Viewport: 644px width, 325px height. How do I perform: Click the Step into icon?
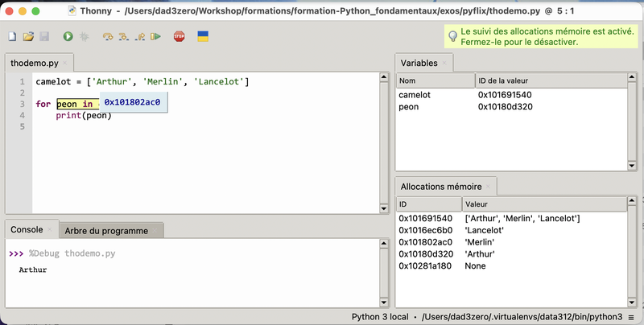click(124, 36)
